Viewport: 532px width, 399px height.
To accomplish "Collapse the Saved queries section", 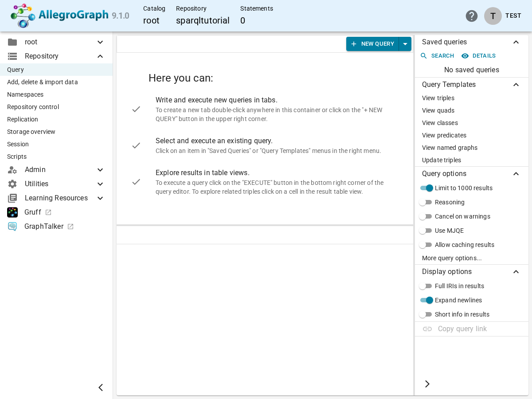I will (516, 42).
